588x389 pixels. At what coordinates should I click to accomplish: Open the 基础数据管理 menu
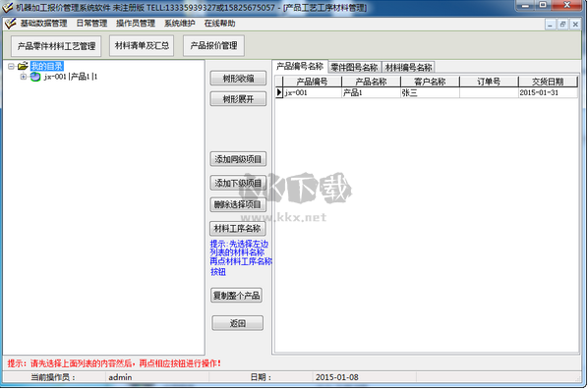[x=43, y=24]
